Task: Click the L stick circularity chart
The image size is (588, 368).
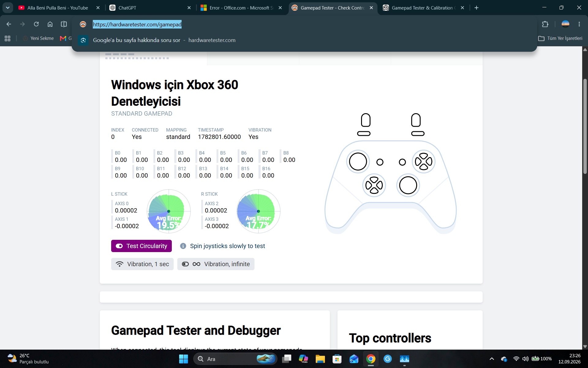Action: [x=169, y=211]
